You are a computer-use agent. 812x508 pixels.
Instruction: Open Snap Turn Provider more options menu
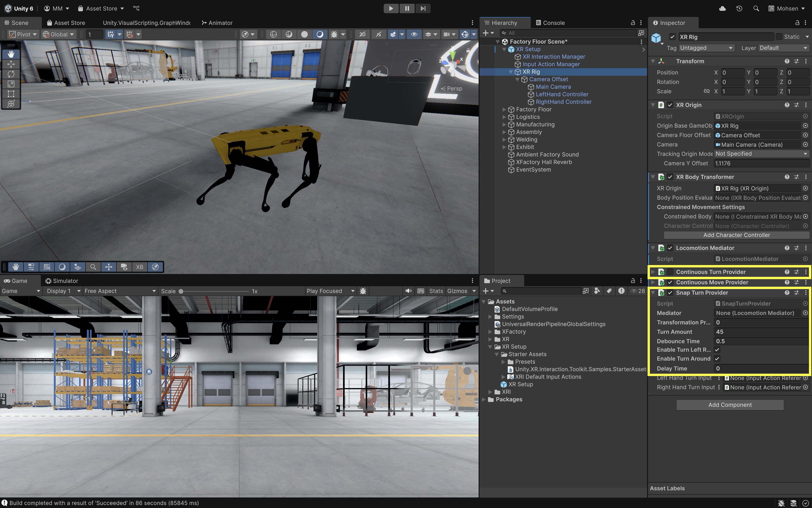(x=806, y=293)
